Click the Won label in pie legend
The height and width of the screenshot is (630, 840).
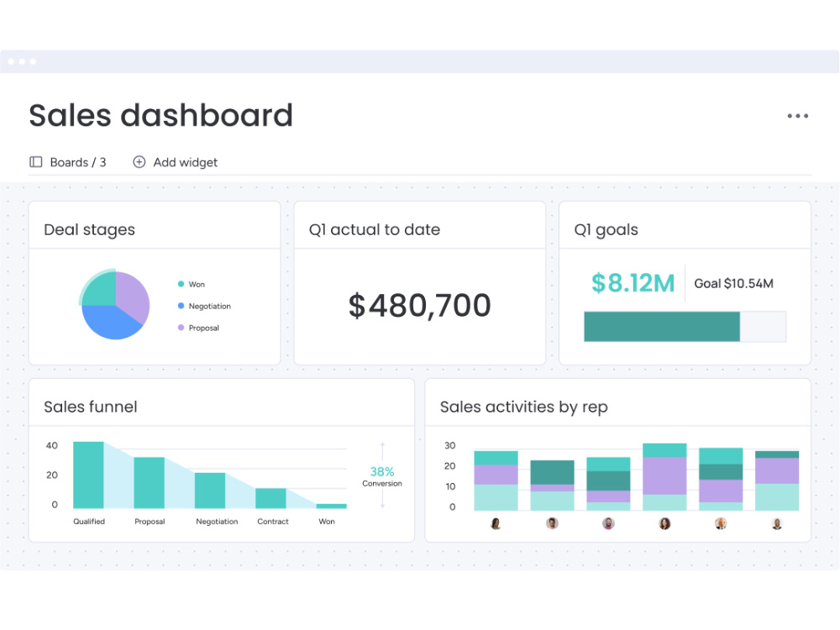[197, 285]
